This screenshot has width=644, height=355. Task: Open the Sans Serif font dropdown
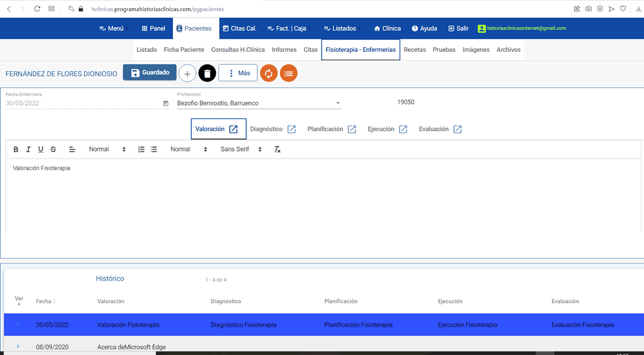coord(241,150)
